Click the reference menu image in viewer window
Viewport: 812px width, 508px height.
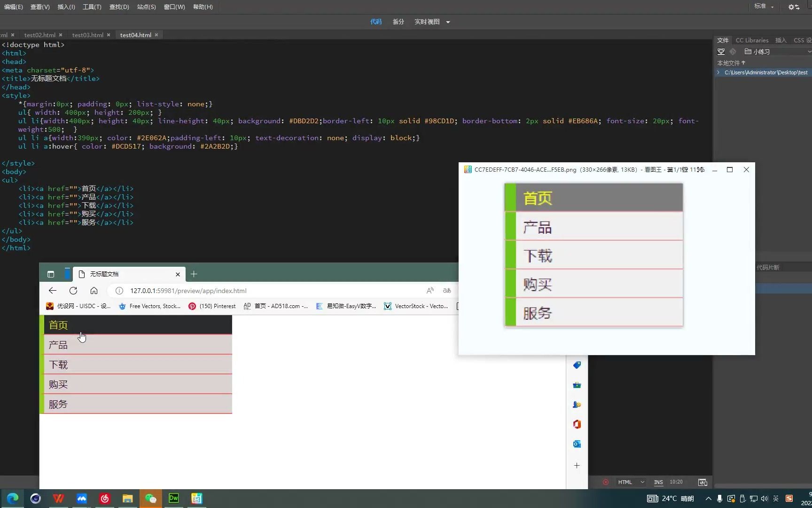coord(593,255)
